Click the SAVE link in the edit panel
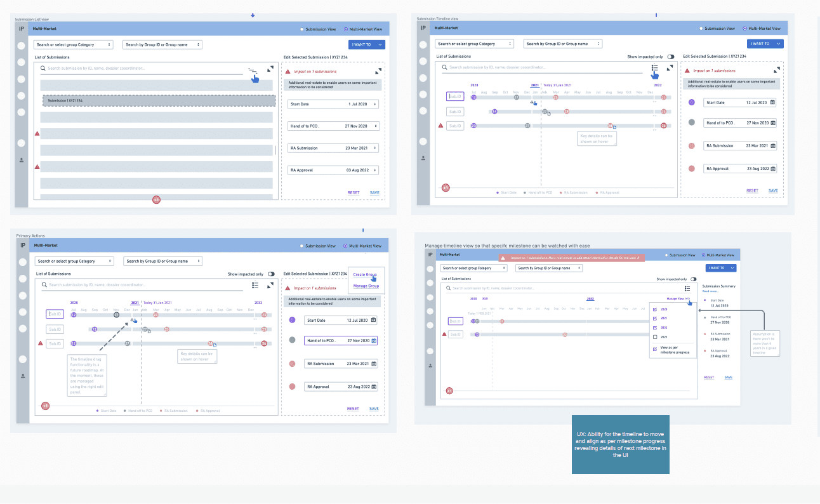Viewport: 820px width, 504px height. 374,192
